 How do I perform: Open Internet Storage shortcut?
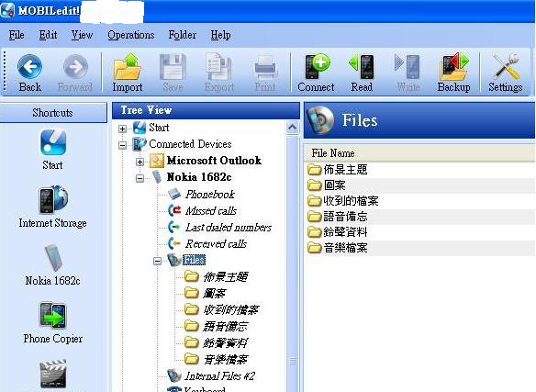click(53, 199)
